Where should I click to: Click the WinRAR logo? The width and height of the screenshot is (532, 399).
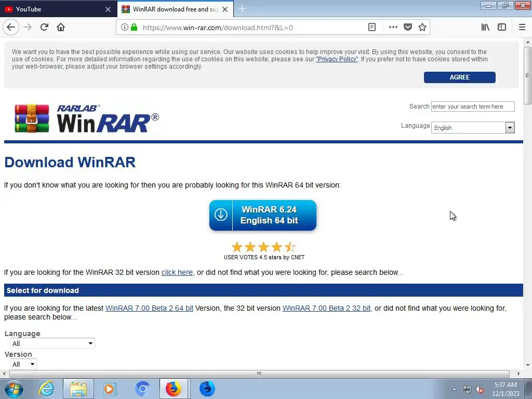(x=87, y=118)
